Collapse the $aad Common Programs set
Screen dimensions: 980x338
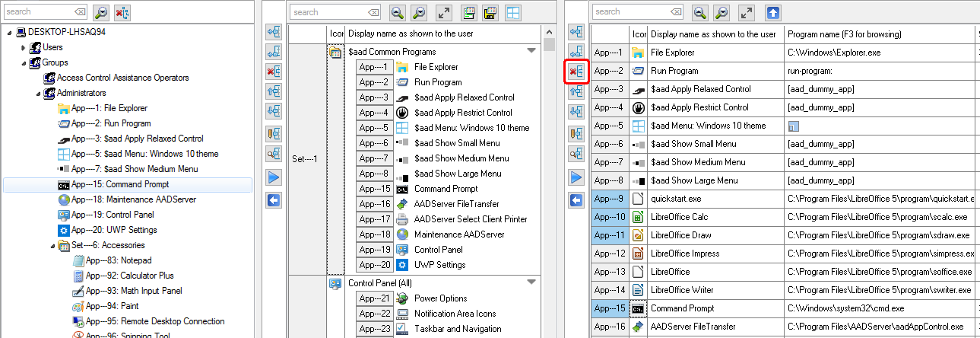pos(531,51)
